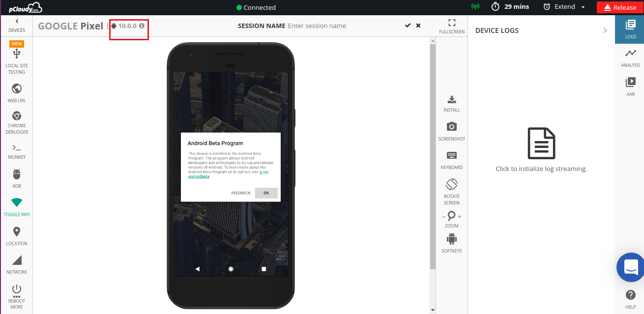Click the pCloudy logo

(x=26, y=7)
